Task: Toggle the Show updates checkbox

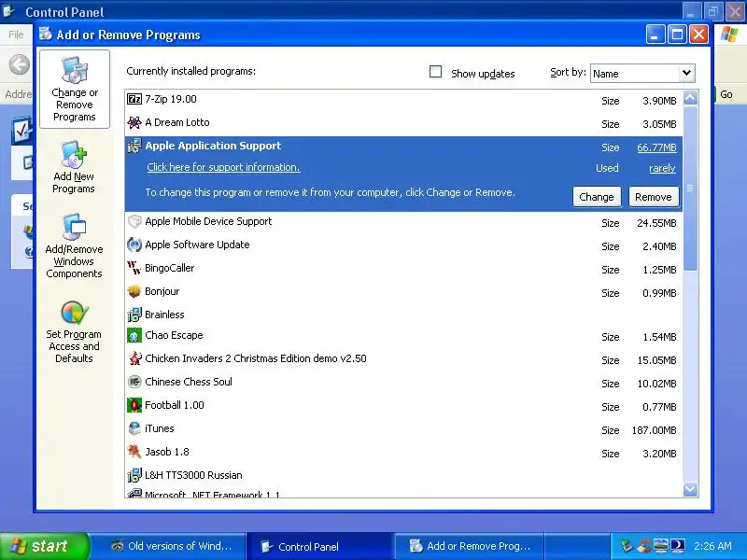Action: coord(435,72)
